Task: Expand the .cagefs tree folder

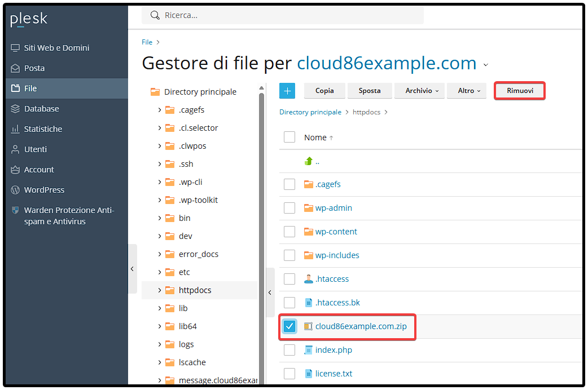Action: tap(159, 110)
